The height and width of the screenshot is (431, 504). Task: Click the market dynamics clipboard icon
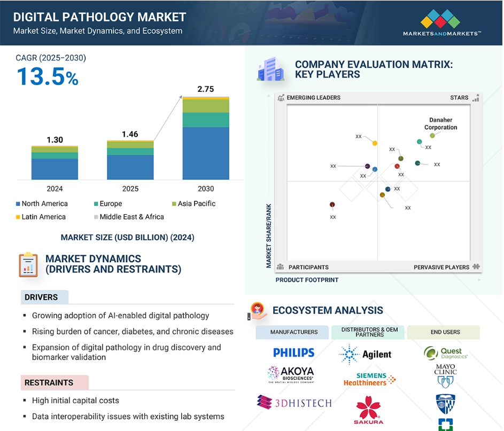click(28, 265)
